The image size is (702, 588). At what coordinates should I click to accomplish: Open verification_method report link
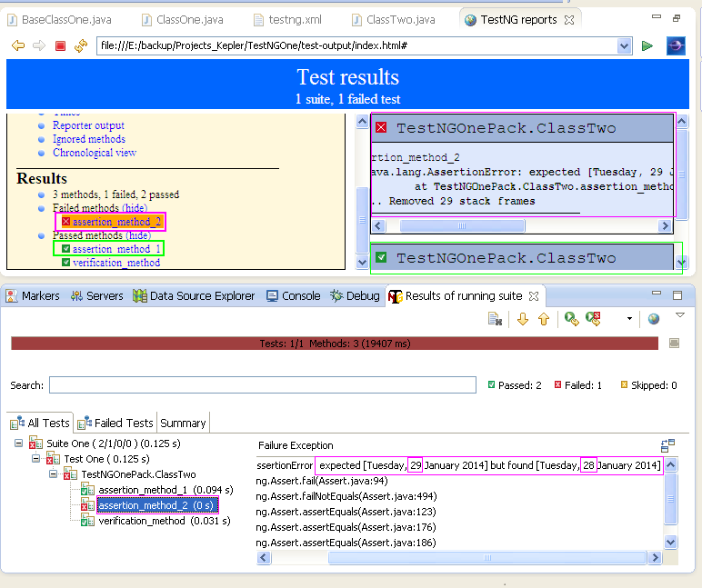(116, 263)
